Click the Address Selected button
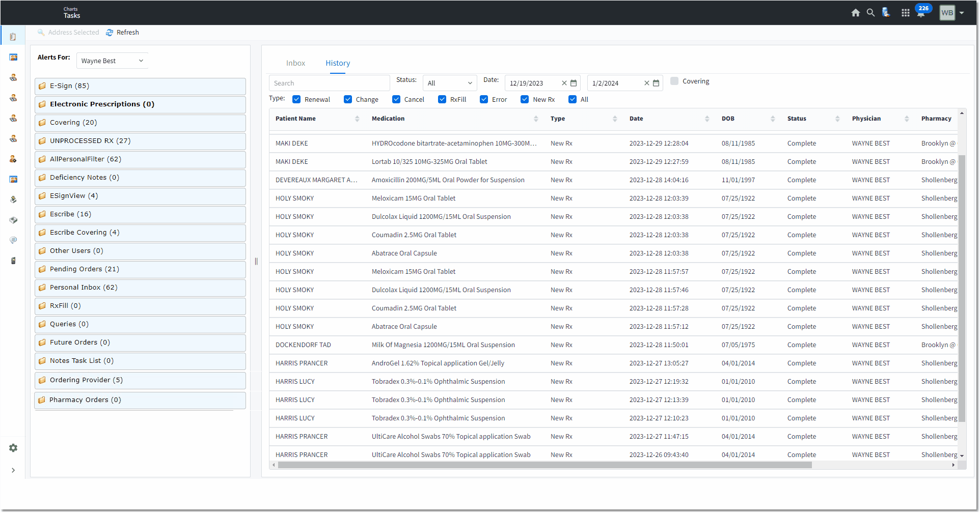Screen dimensions: 980x513 click(x=68, y=33)
